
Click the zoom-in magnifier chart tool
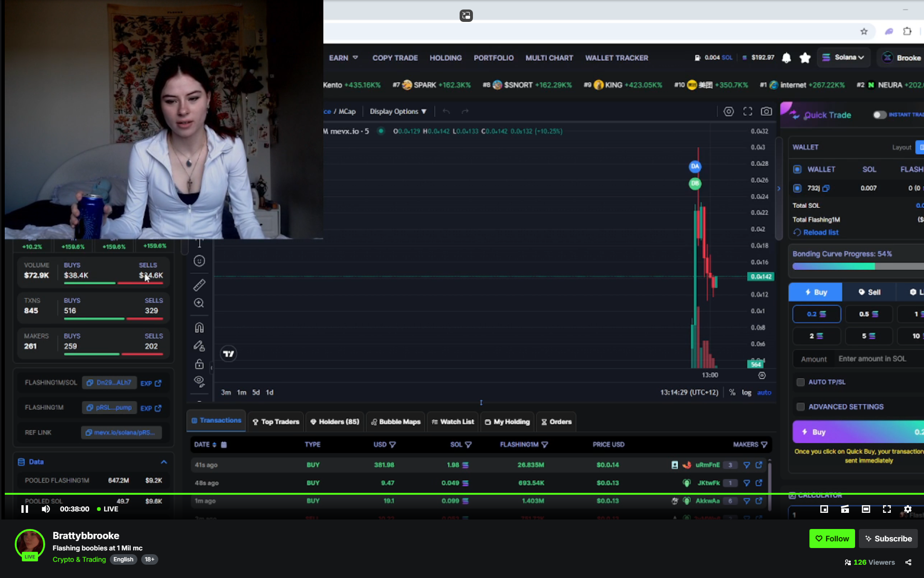[199, 303]
